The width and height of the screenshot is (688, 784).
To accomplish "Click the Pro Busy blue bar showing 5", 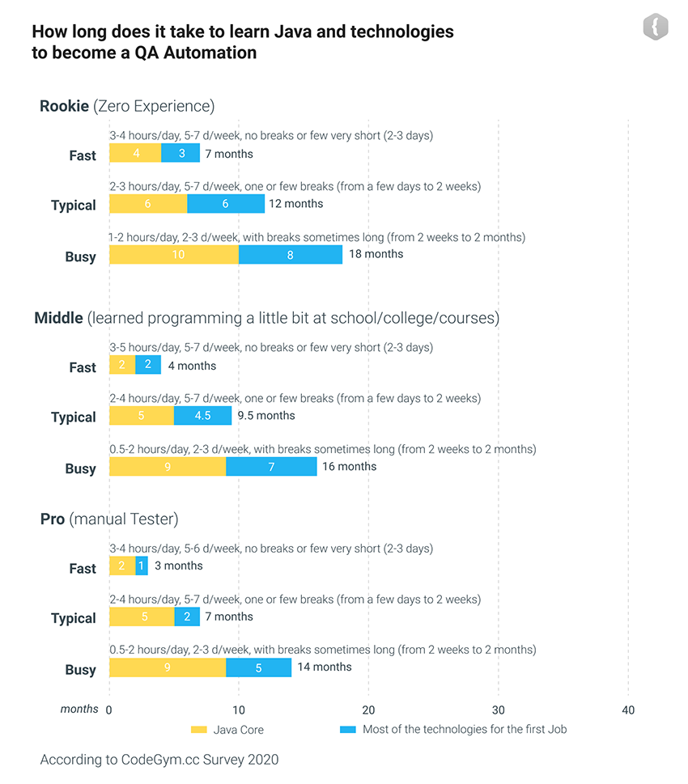I will click(x=258, y=667).
